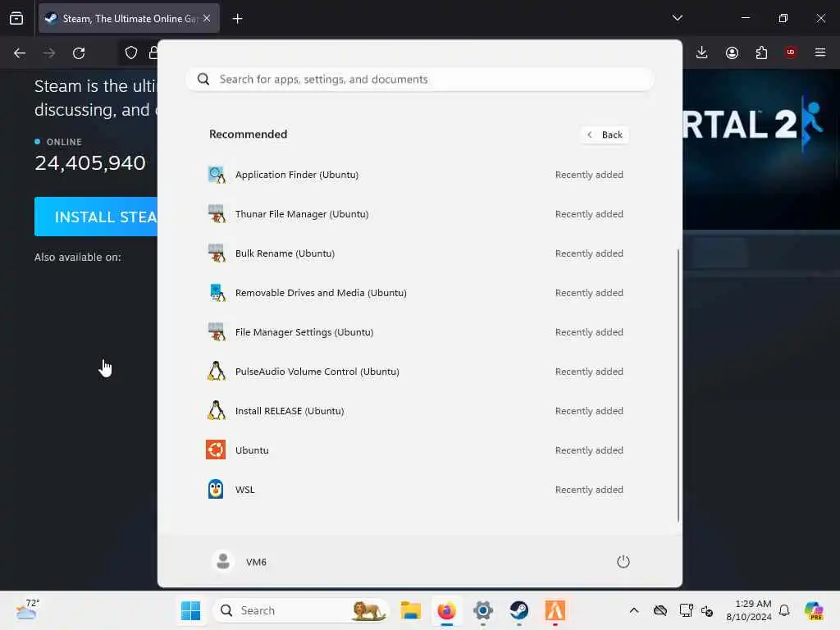Launch the orange Ubuntu app icon
Screen dimensions: 840x630
pos(216,450)
